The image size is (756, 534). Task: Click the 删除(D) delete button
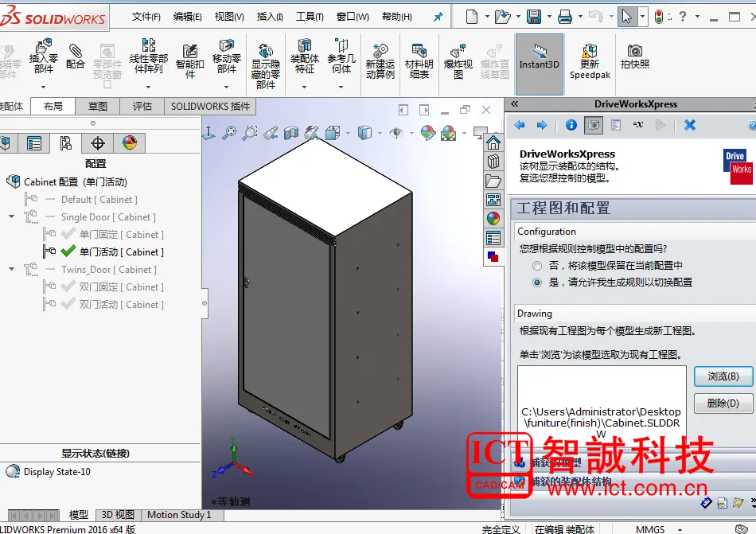(723, 403)
